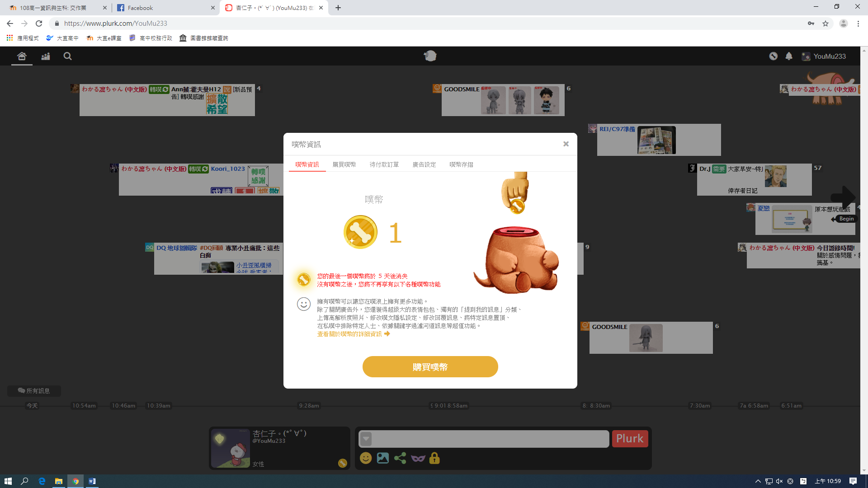This screenshot has height=488, width=868.
Task: Click the share icon below input
Action: 400,458
